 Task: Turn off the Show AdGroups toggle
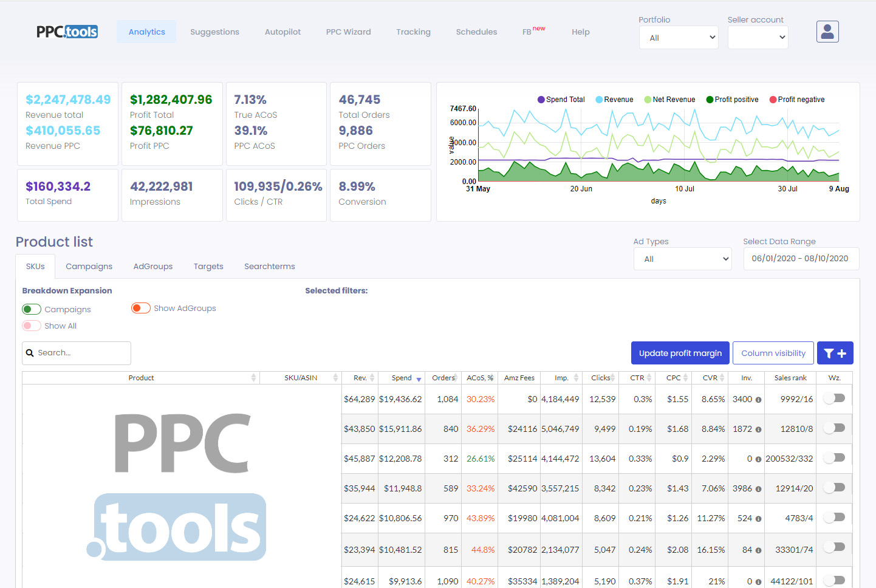pyautogui.click(x=140, y=308)
